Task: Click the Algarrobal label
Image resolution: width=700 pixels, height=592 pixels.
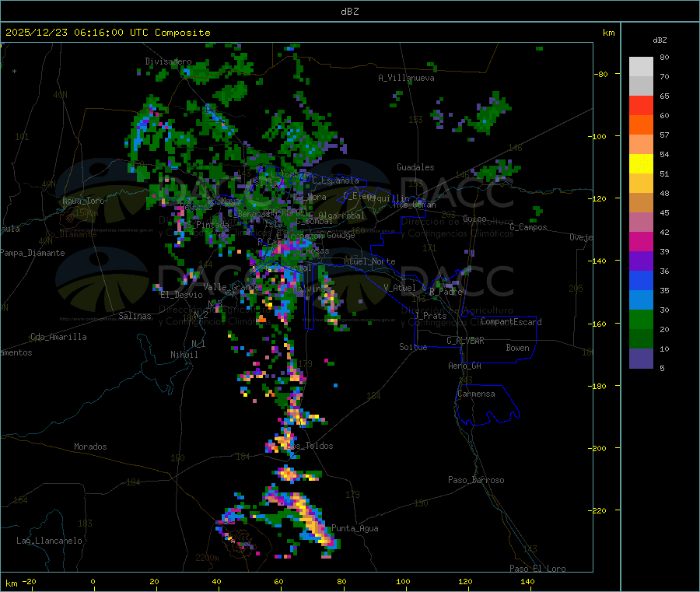Action: pos(341,215)
